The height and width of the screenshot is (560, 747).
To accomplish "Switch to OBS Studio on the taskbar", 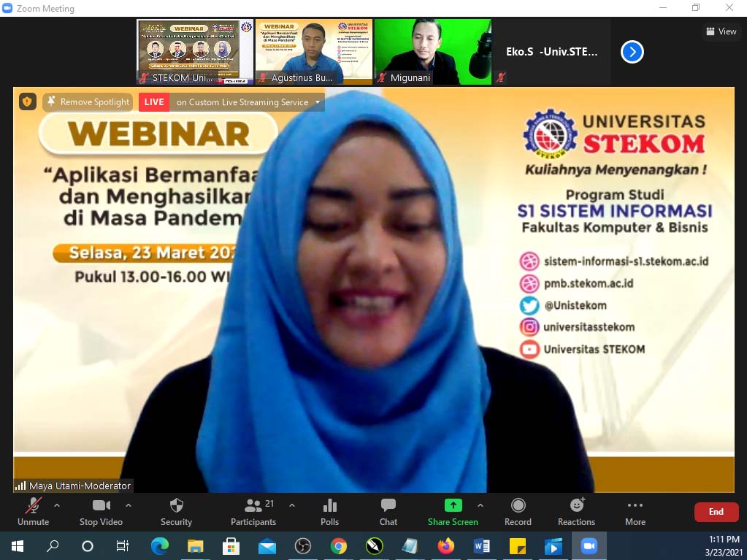I will pos(302,545).
